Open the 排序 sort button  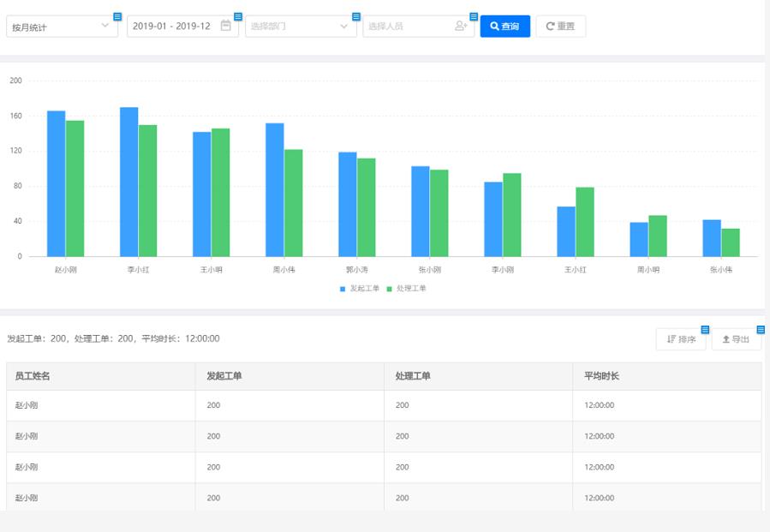(x=681, y=339)
